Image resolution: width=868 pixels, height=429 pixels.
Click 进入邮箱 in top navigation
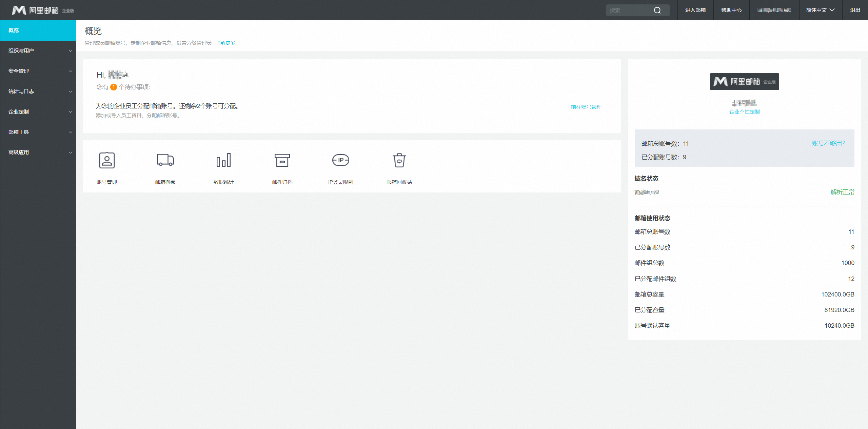point(695,10)
